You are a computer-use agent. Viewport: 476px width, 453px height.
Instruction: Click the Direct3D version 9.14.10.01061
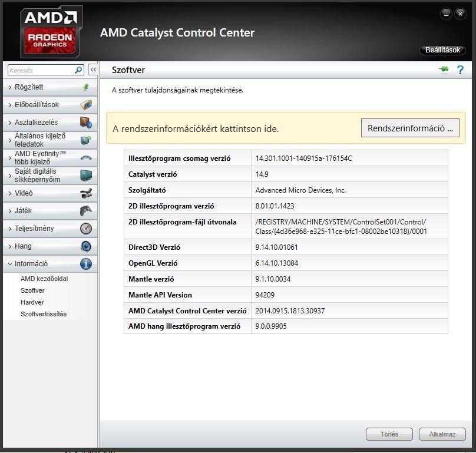[276, 247]
